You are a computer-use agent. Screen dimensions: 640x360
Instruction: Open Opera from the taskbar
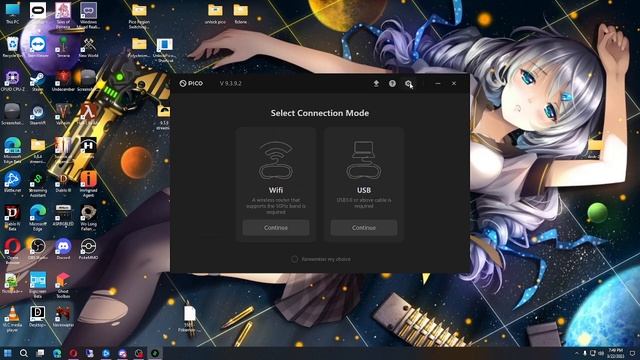click(73, 353)
